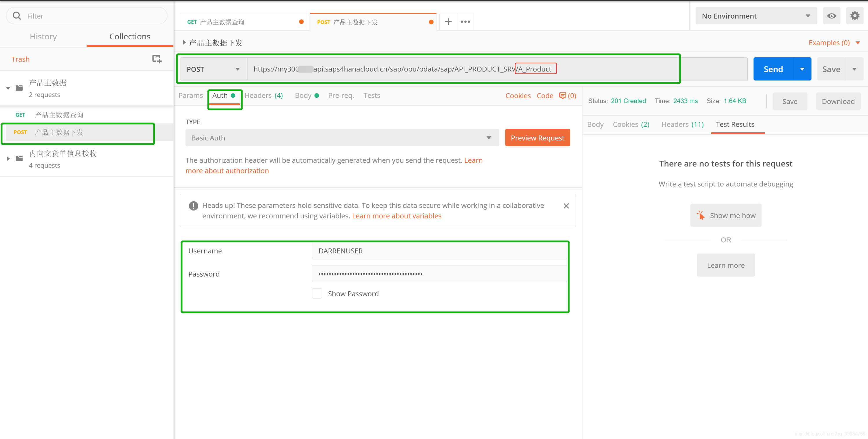
Task: Open the Test Results tab
Action: [735, 125]
